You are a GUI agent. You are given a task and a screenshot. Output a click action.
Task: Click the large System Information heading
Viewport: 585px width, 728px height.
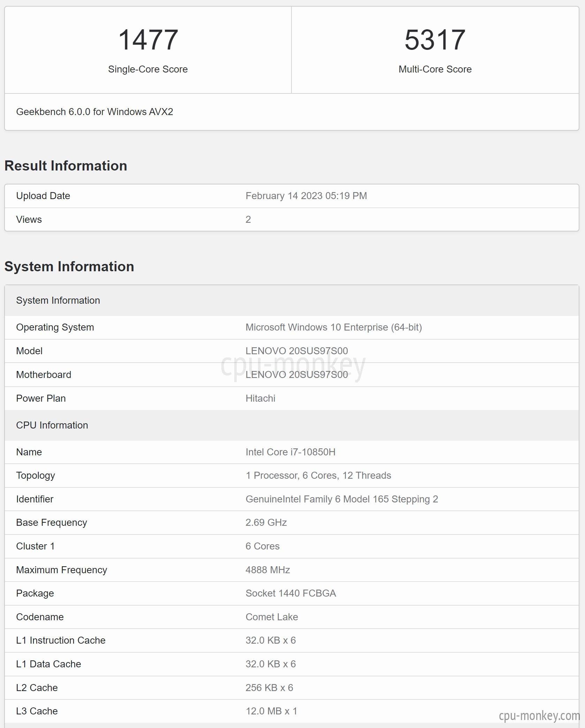[x=69, y=266]
